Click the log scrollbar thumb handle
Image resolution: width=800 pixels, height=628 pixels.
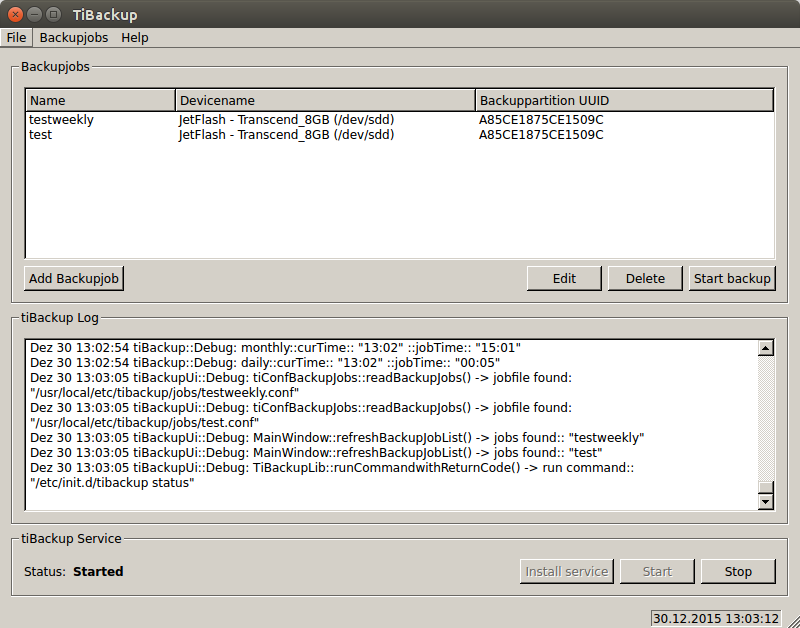[766, 487]
